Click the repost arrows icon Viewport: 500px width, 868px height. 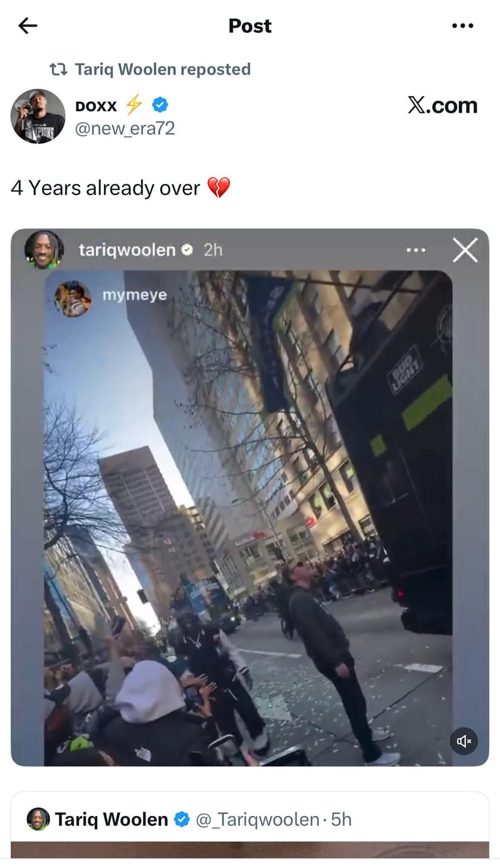coord(58,69)
